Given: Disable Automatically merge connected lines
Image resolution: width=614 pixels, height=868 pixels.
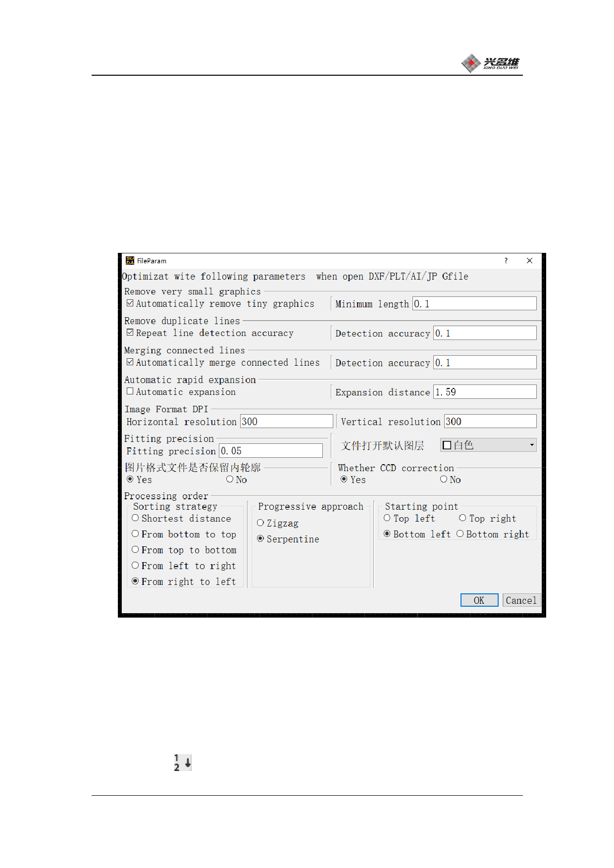Looking at the screenshot, I should (130, 362).
